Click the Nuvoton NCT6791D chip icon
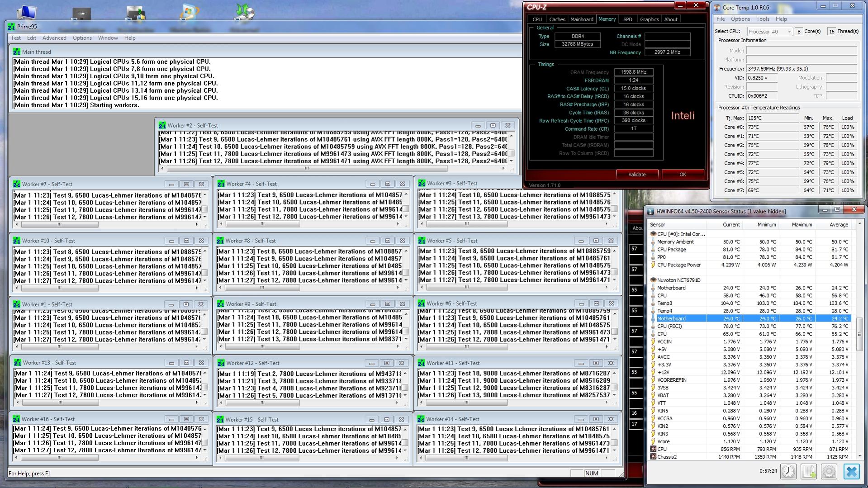 (653, 280)
